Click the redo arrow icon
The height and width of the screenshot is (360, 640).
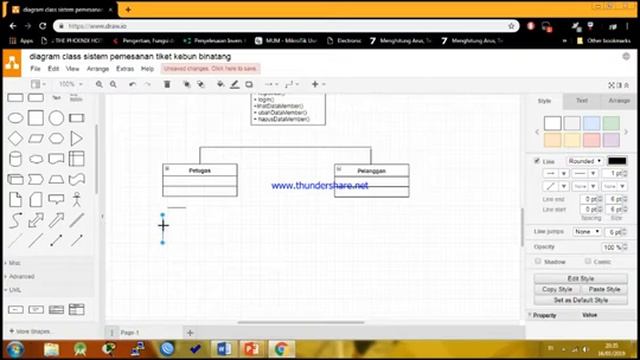coord(147,84)
